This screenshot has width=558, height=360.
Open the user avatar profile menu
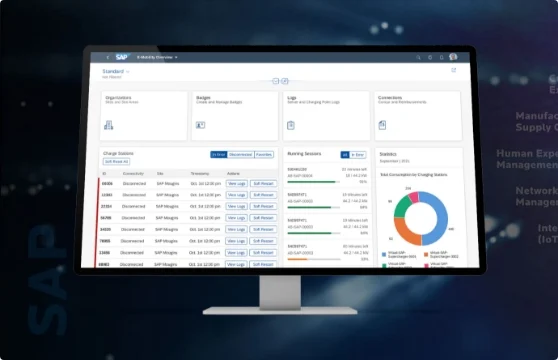[x=453, y=57]
